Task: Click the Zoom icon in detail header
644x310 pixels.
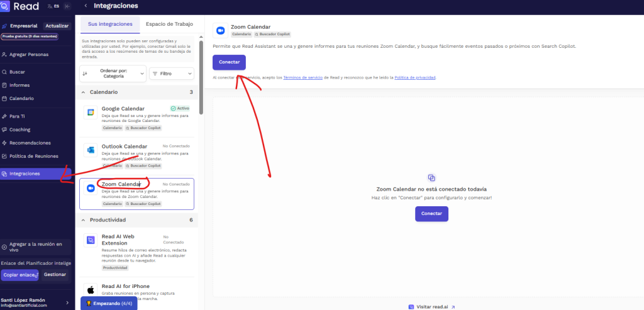Action: point(220,30)
